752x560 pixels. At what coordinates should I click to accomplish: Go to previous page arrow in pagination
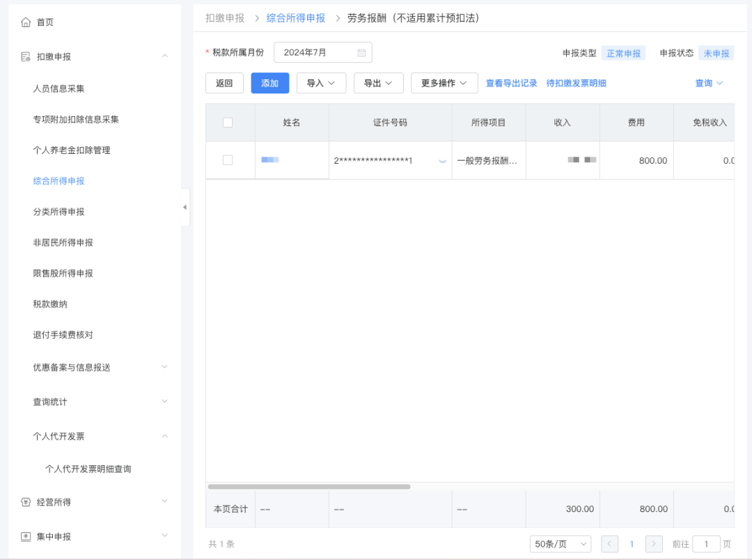pos(609,544)
